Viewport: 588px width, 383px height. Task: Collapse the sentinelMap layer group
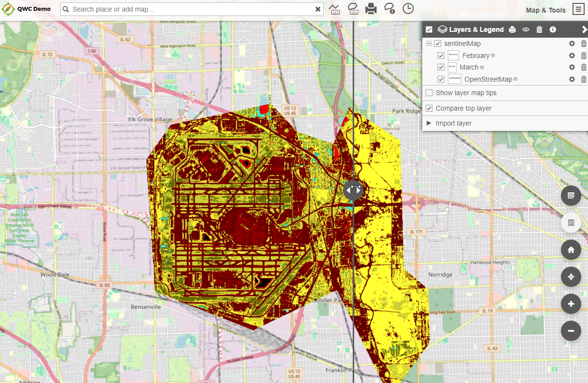coord(429,43)
